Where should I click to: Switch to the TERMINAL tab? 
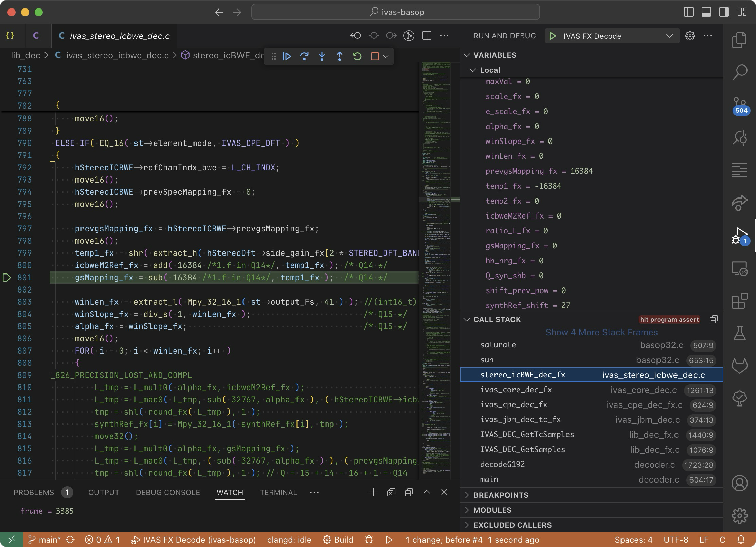pyautogui.click(x=278, y=492)
